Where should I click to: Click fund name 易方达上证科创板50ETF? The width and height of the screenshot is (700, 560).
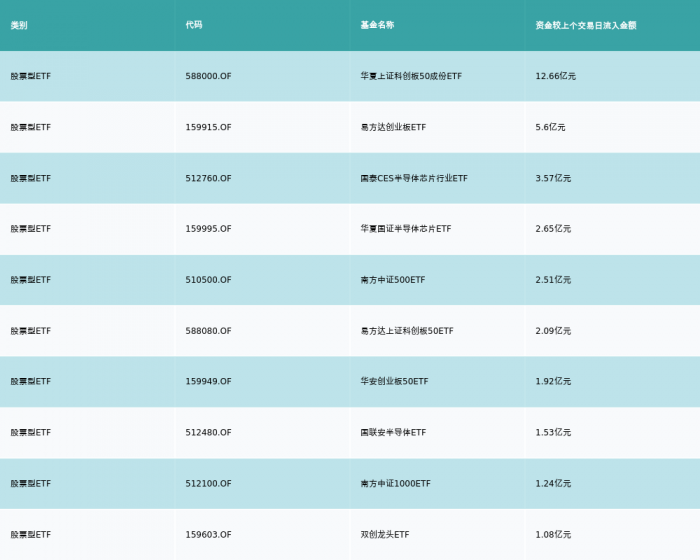point(407,331)
